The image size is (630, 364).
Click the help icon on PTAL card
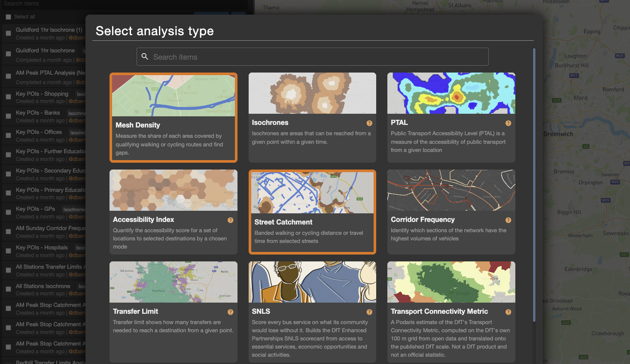[x=508, y=123]
